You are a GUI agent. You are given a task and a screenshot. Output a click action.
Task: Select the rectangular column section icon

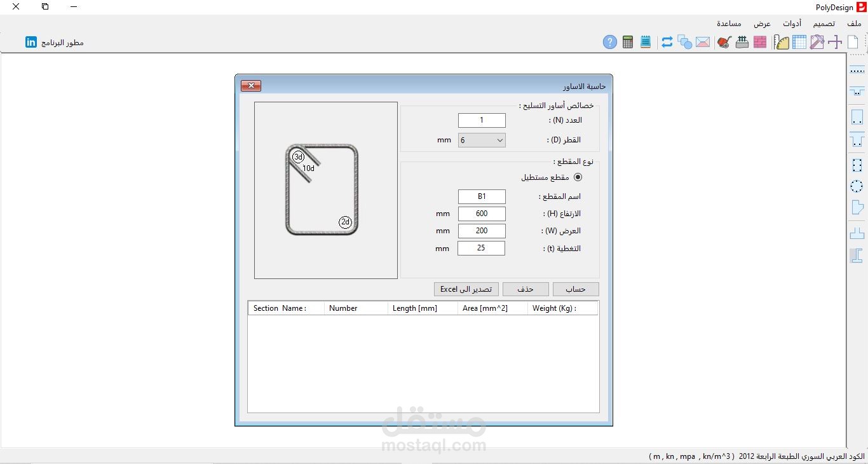tap(857, 165)
